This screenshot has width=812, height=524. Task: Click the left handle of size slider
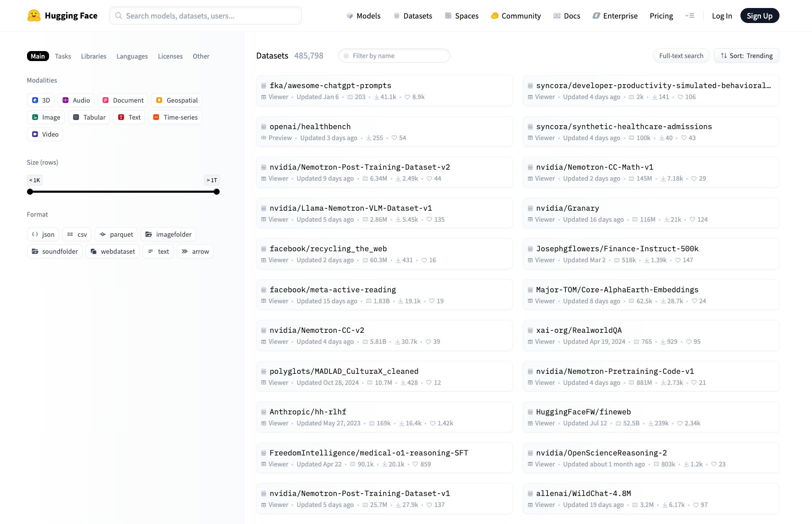(30, 192)
